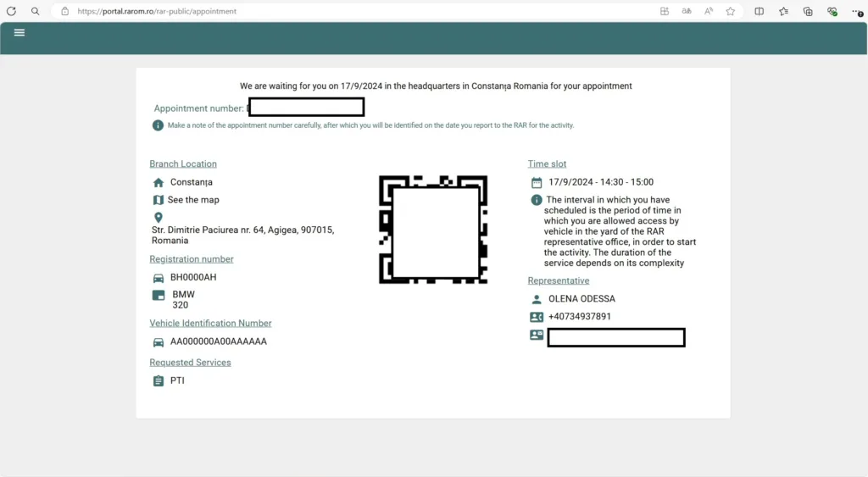Click the info icon beside the appointment note
This screenshot has height=477, width=868.
(x=158, y=125)
